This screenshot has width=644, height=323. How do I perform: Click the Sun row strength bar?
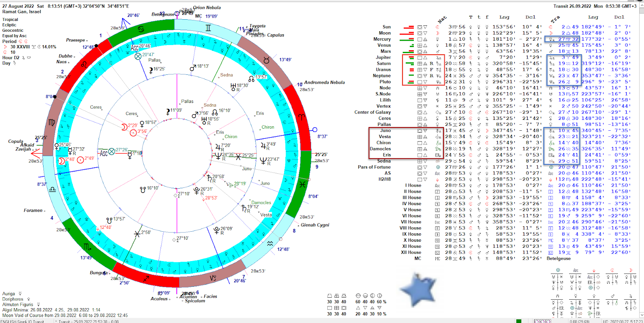coord(409,27)
